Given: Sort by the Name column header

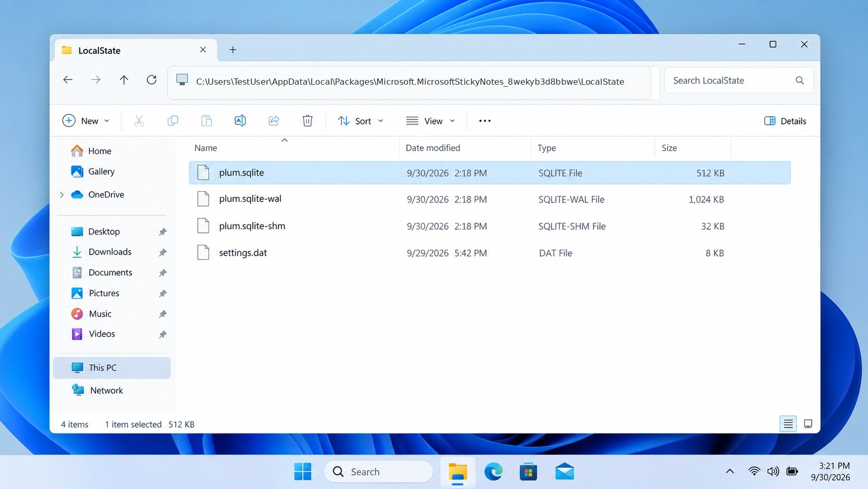Looking at the screenshot, I should pos(206,148).
